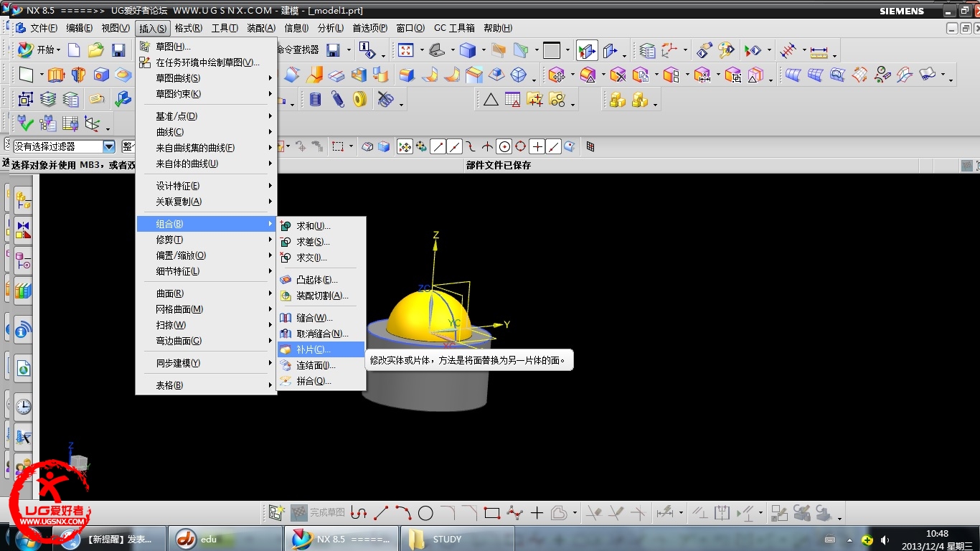This screenshot has height=551, width=980.
Task: Select the Sketch (草图) menu entry
Action: 206,47
